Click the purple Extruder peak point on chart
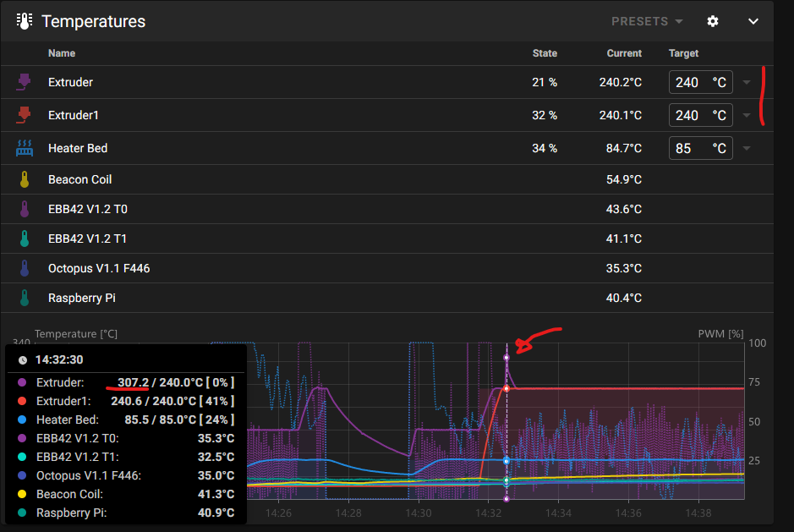Screen dimensions: 794x532 pyautogui.click(x=507, y=358)
